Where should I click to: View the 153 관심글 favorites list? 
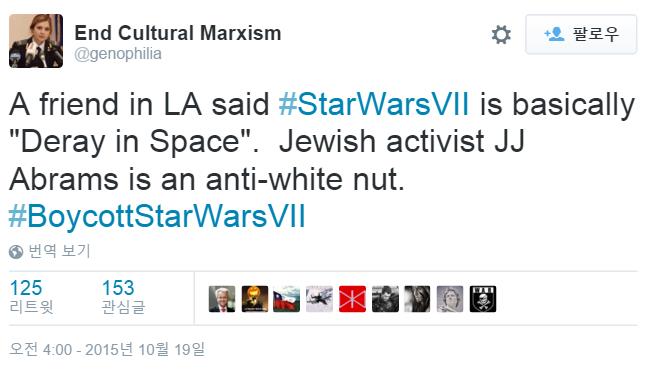coord(123,297)
